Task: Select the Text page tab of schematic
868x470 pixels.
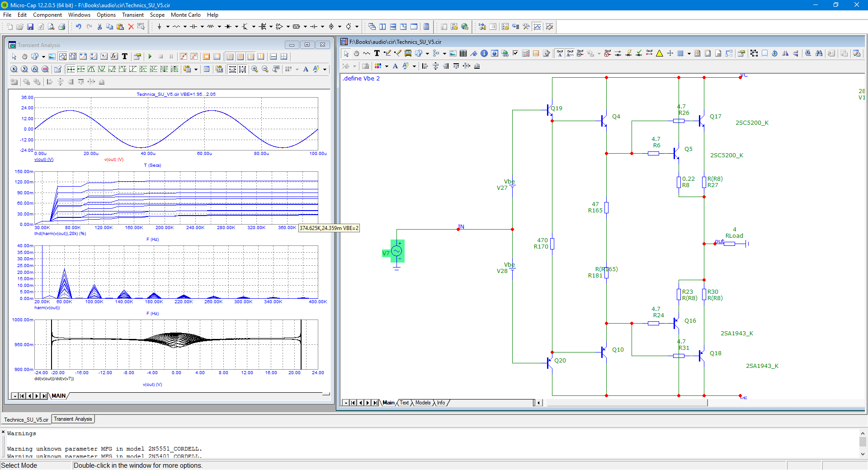Action: [x=404, y=403]
